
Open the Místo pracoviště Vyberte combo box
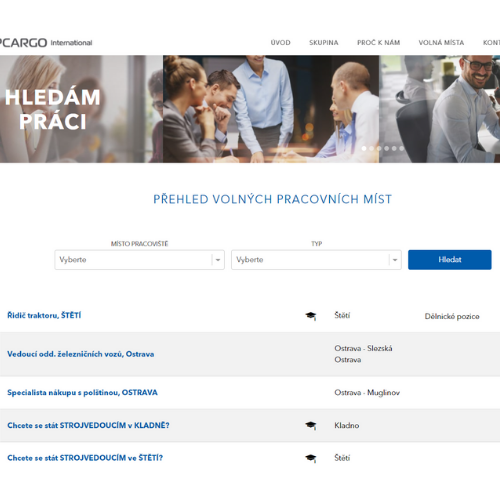[139, 260]
